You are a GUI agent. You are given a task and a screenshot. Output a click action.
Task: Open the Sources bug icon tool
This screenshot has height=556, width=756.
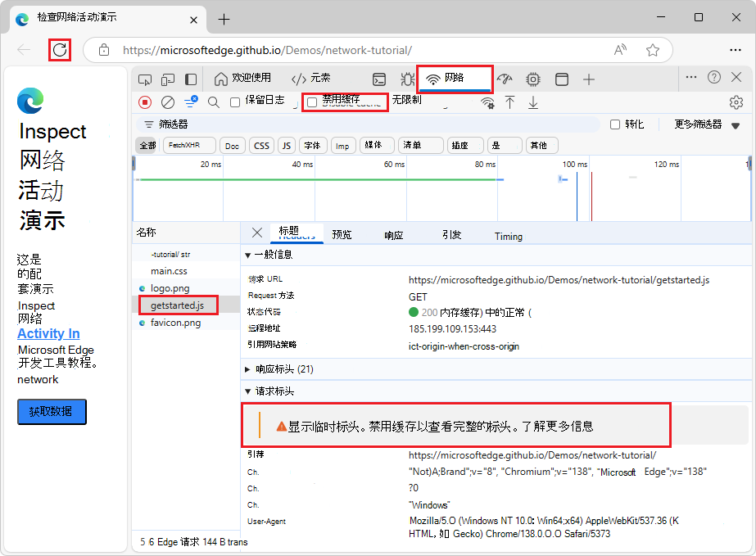[407, 79]
